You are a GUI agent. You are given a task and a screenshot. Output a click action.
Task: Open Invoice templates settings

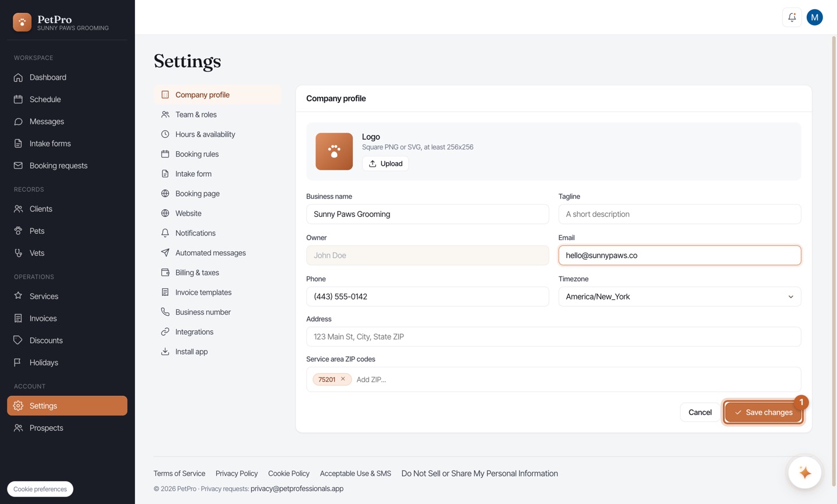(217, 292)
